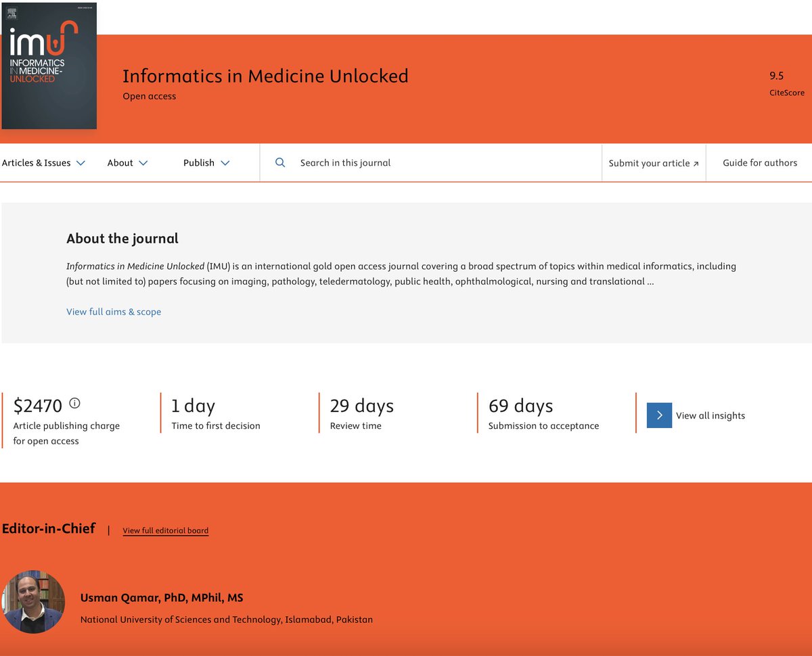Viewport: 812px width, 656px height.
Task: Click National University of Sciences and Technology text
Action: coord(227,619)
